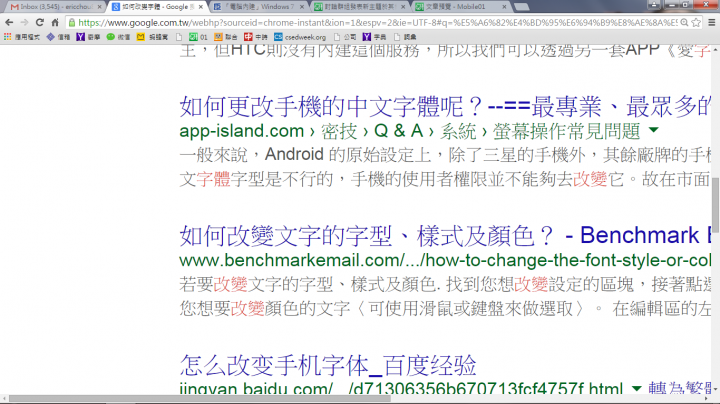Click the scroll up arrow of vertical scrollbar
The width and height of the screenshot is (720, 404).
715,49
